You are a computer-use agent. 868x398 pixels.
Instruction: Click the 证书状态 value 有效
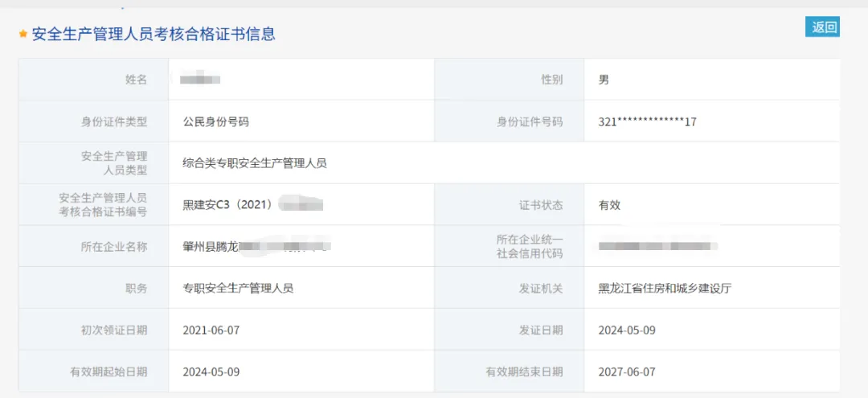(609, 205)
